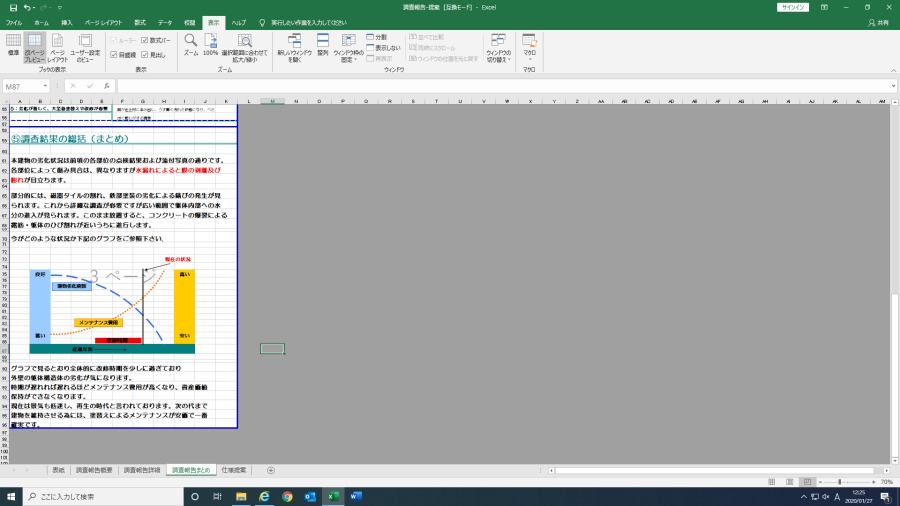Image resolution: width=900 pixels, height=506 pixels.
Task: Switch to the データ ribbon tab
Action: tap(165, 23)
